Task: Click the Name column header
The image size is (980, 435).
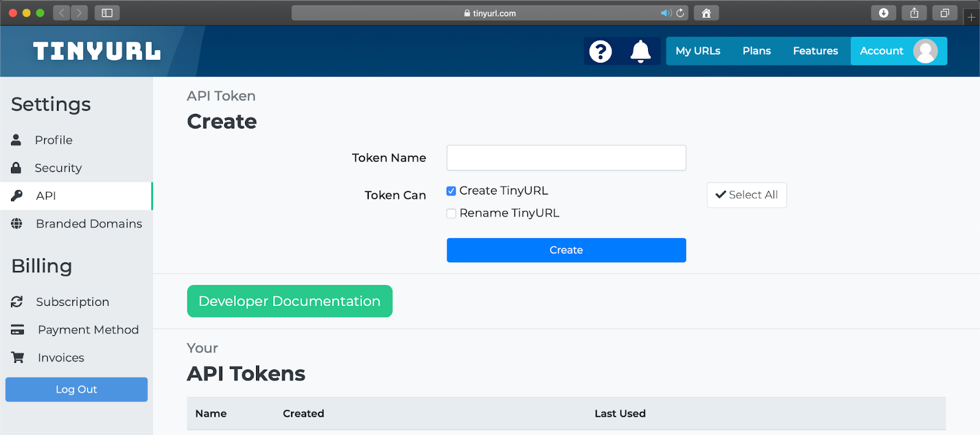Action: [211, 414]
